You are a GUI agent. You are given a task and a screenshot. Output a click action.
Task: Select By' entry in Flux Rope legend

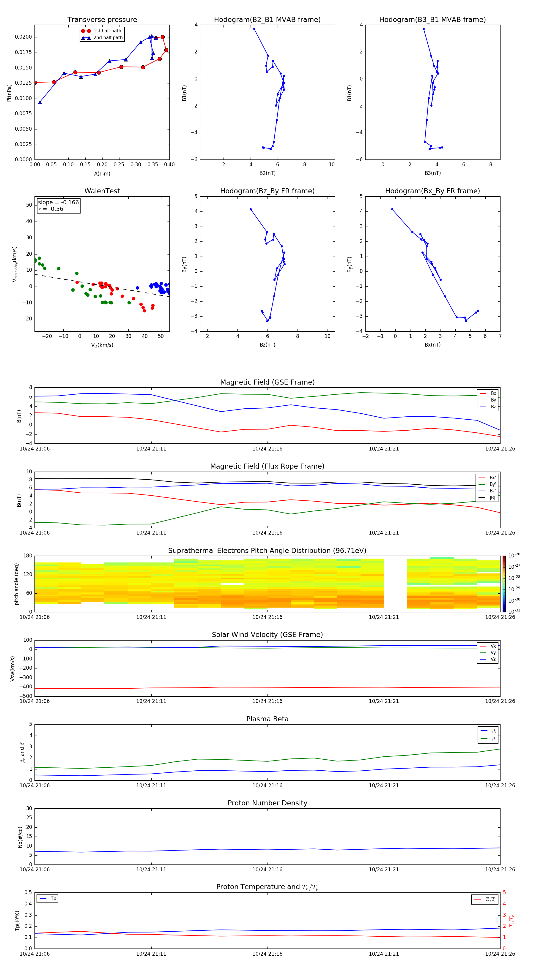pos(487,484)
